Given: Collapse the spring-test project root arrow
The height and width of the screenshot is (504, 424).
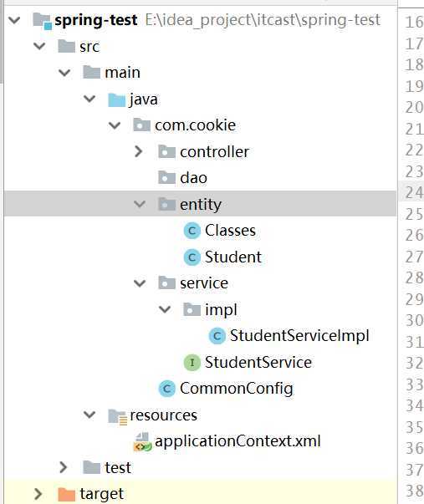Looking at the screenshot, I should point(14,20).
